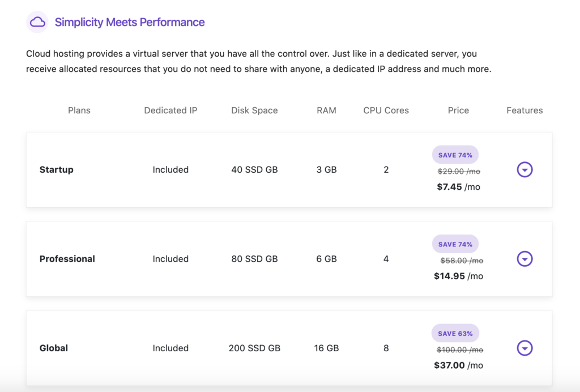The image size is (580, 392).
Task: Select the Global plan name
Action: point(53,348)
